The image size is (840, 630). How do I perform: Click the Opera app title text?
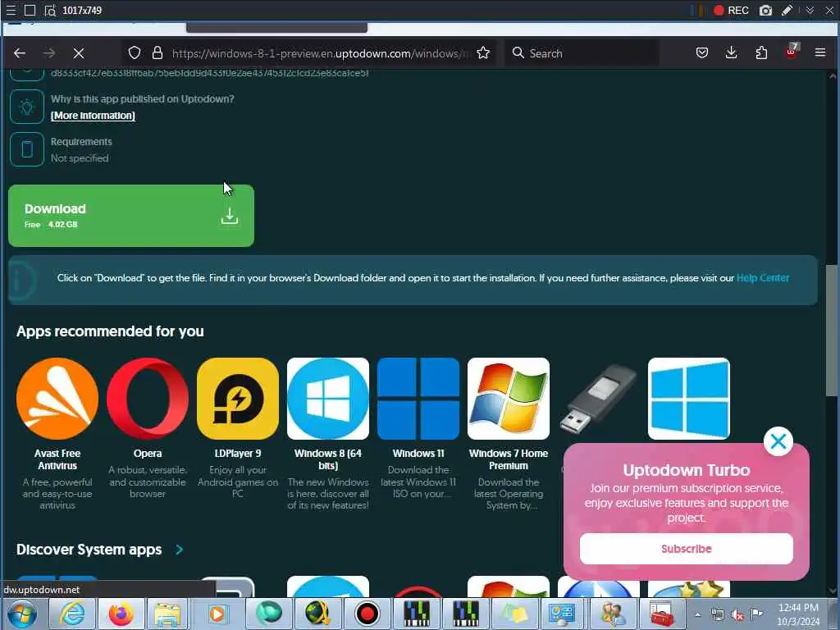click(x=148, y=453)
